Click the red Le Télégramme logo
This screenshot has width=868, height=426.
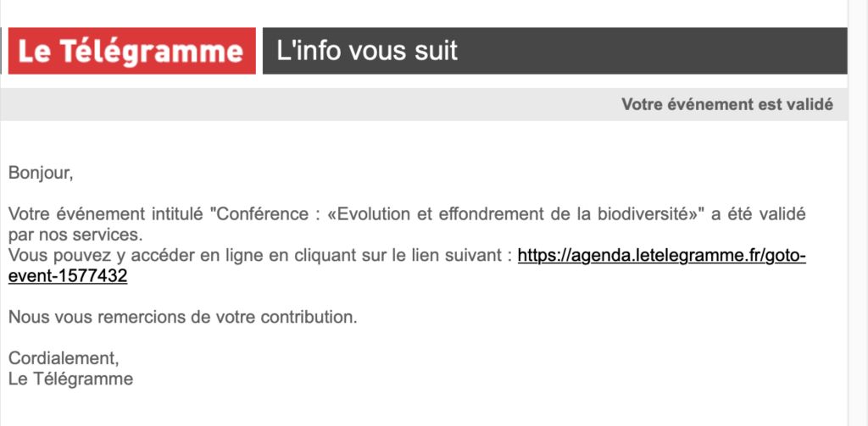131,51
